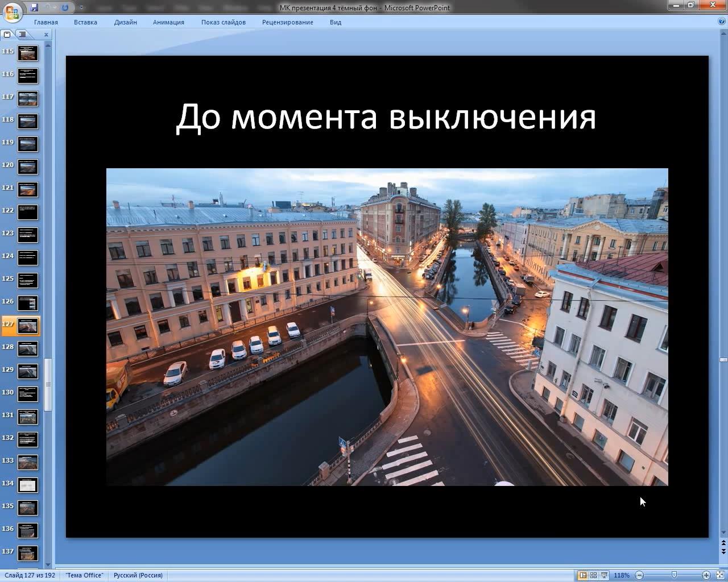Click main editing area vertical scrollbar thumb

(x=723, y=360)
